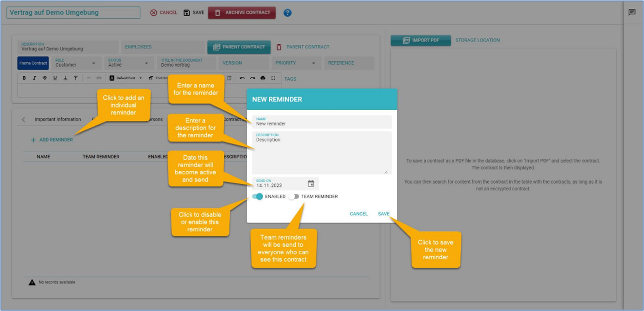Toggle fullscreen mode for the text editor
The width and height of the screenshot is (644, 311).
273,78
